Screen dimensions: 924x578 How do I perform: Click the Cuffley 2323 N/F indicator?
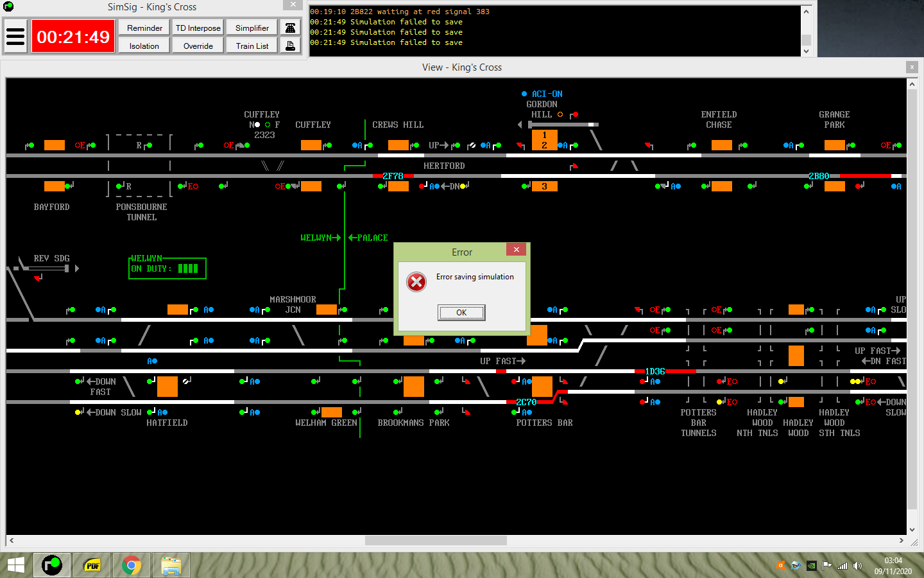tap(264, 125)
